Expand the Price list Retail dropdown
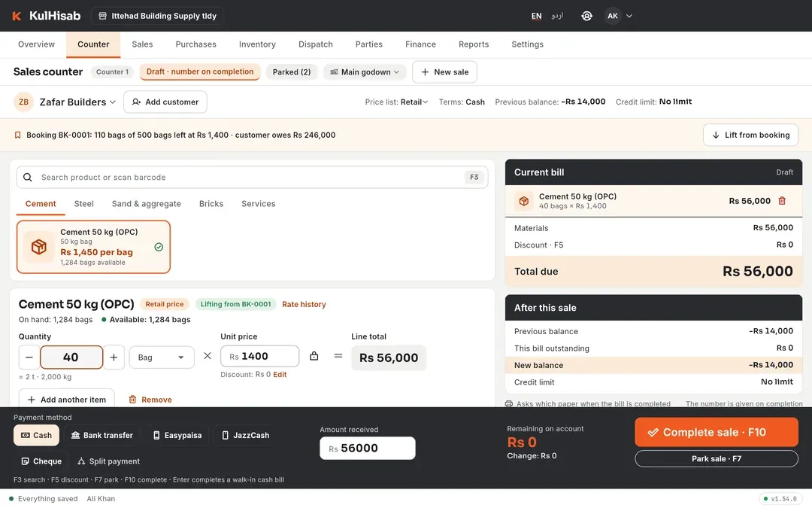The image size is (812, 508). click(x=414, y=102)
